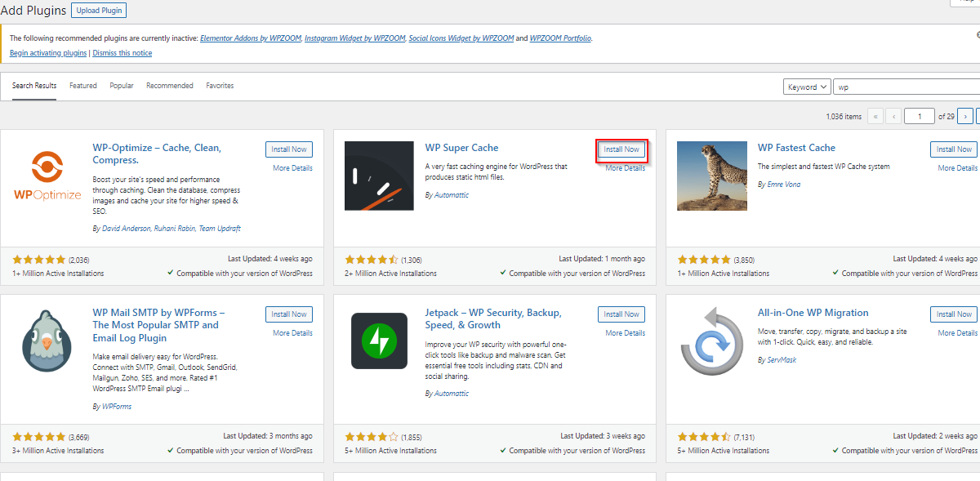This screenshot has width=980, height=481.
Task: Switch to the Featured tab
Action: (x=83, y=86)
